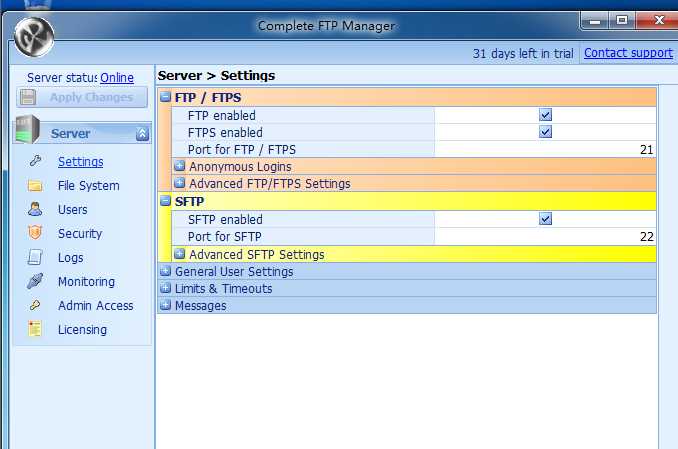Click the Security shield icon
The width and height of the screenshot is (678, 449).
point(35,233)
